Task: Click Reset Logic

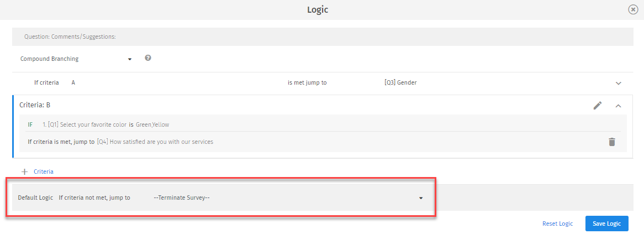Action: [557, 224]
